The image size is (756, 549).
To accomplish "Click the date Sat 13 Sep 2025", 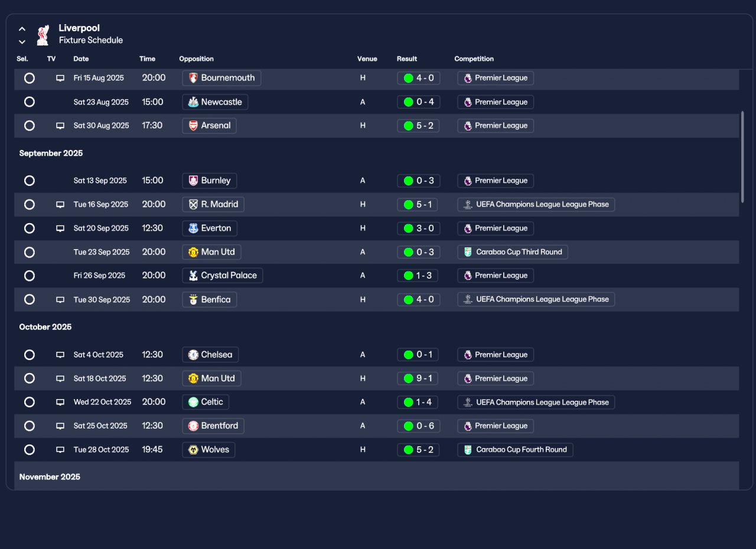I will tap(100, 181).
